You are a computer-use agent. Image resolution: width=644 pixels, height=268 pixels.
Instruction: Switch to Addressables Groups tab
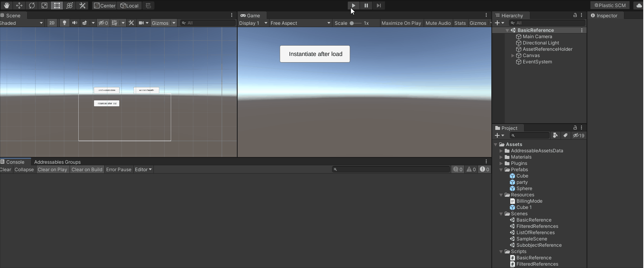point(57,162)
